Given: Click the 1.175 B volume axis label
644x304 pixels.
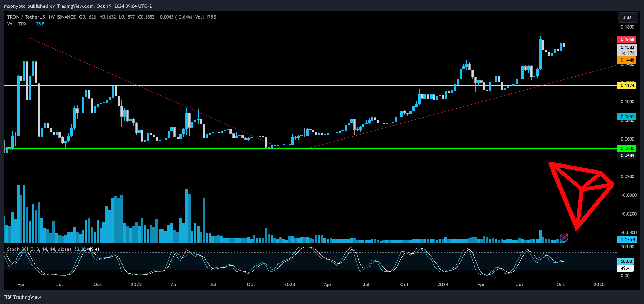Looking at the screenshot, I should [627, 240].
